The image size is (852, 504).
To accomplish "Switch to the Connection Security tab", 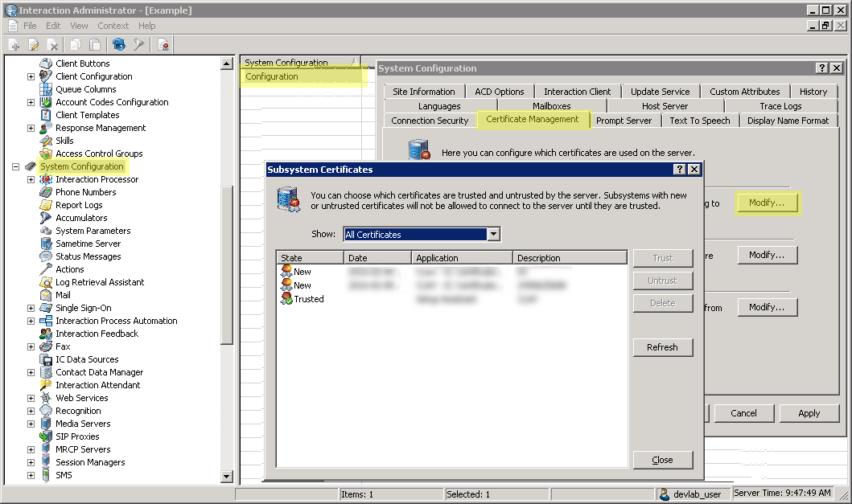I will click(430, 121).
